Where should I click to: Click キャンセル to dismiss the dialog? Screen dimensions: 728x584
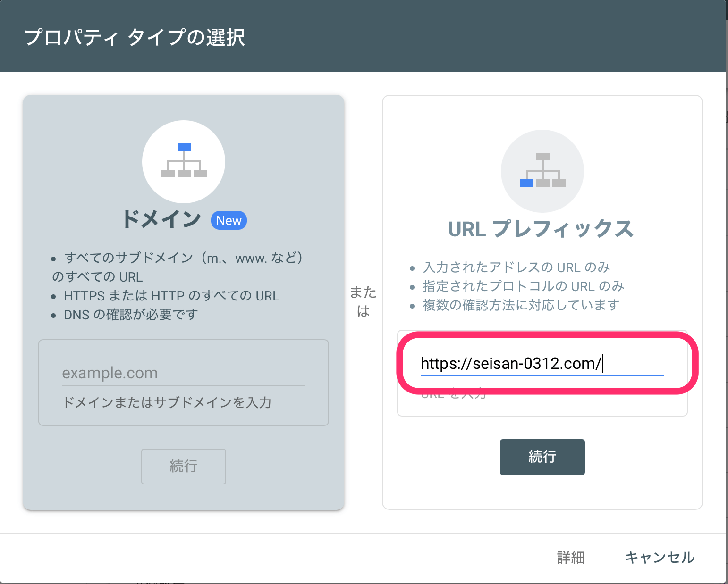pos(659,558)
